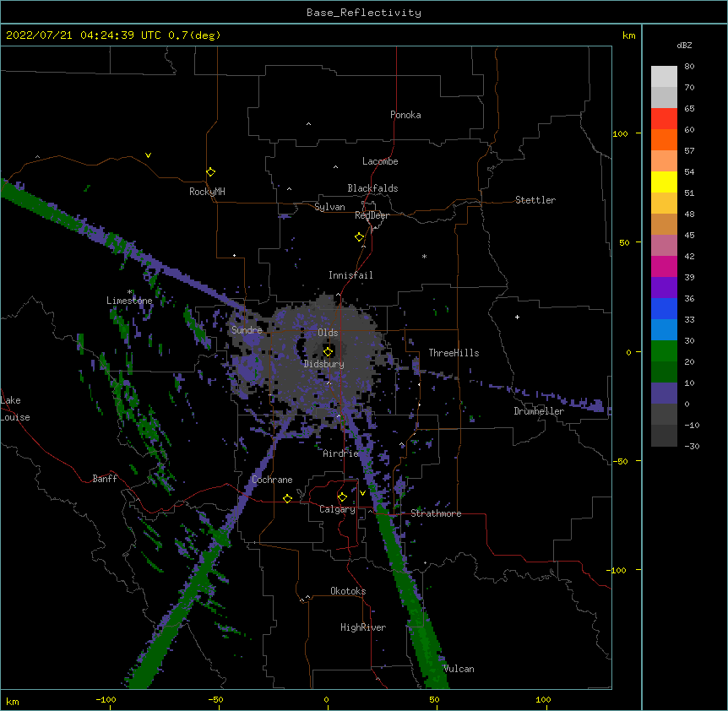Pick the bright yellow 51-54 dBZ swatch
This screenshot has height=711, width=728.
point(664,182)
